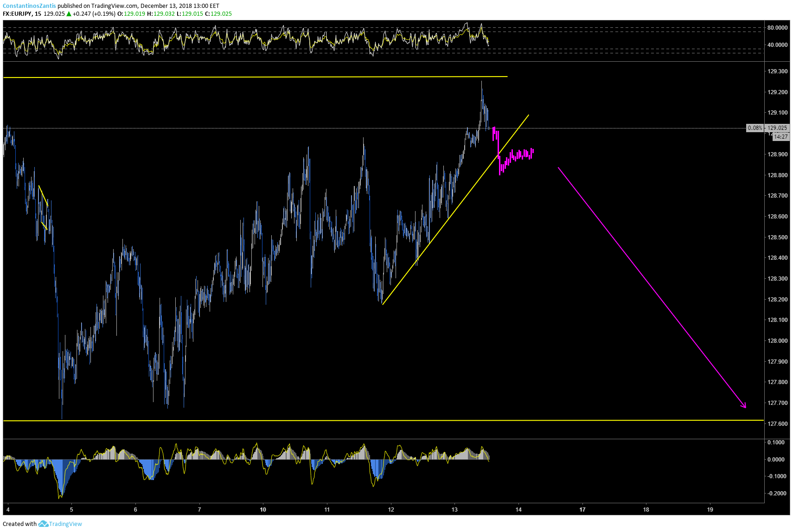
Task: Click the 127.600 price axis label
Action: click(777, 424)
